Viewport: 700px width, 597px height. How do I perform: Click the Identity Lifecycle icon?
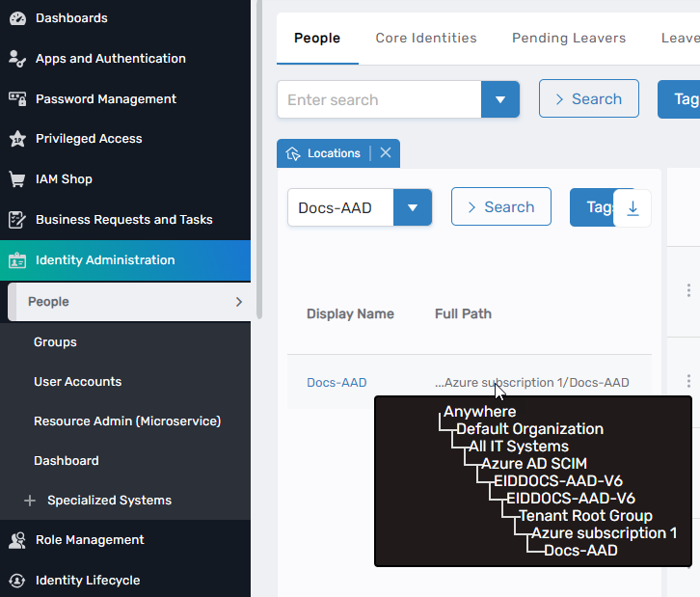(16, 581)
